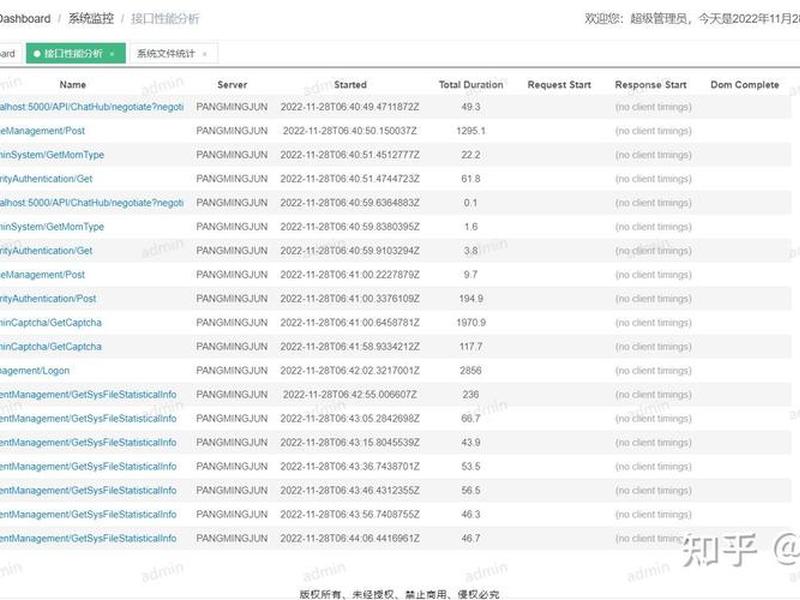Click the Total Duration column header
The image size is (800, 600).
[471, 85]
